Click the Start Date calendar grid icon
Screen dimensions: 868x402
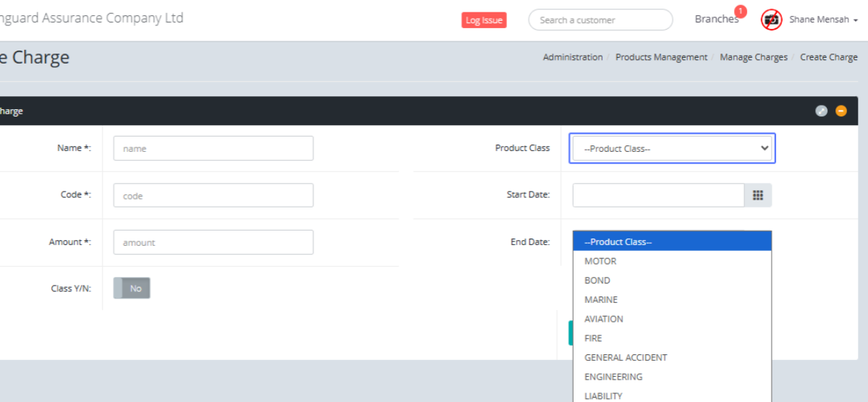[758, 195]
